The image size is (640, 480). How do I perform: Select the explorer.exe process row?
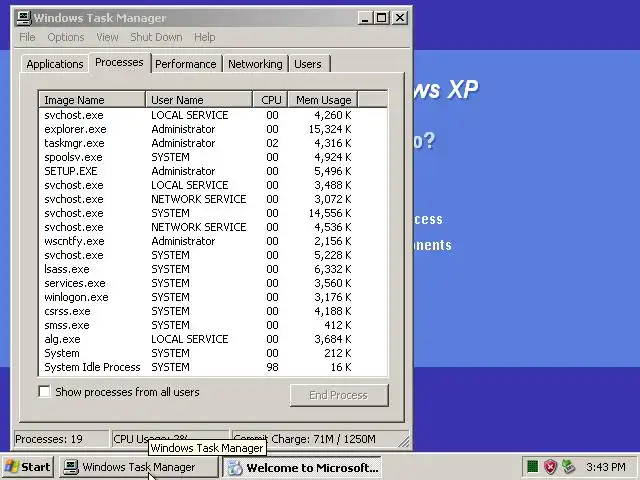(213, 129)
